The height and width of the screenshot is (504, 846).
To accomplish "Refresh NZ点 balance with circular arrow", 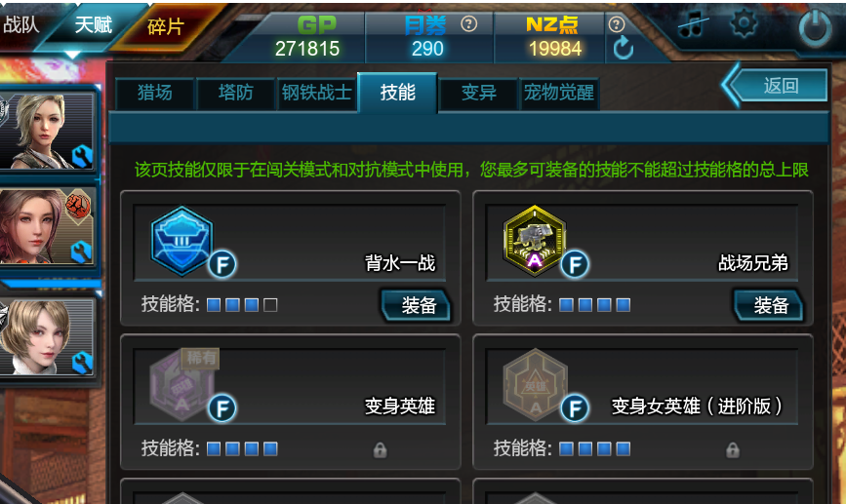I will tap(624, 48).
